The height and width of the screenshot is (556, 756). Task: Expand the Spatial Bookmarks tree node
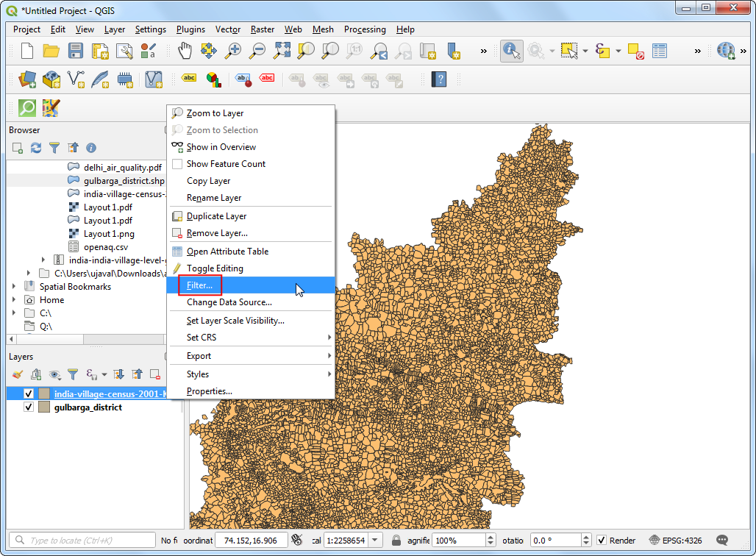coord(13,286)
